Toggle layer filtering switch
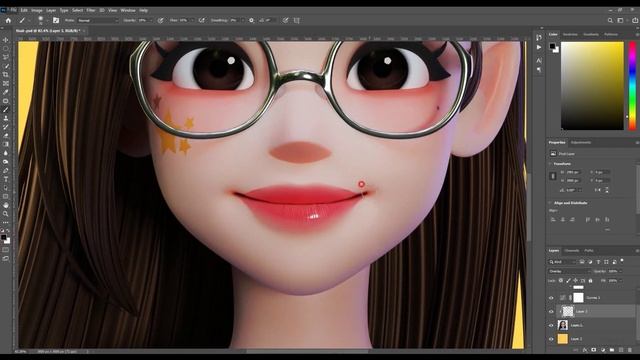The image size is (640, 360). point(622,260)
